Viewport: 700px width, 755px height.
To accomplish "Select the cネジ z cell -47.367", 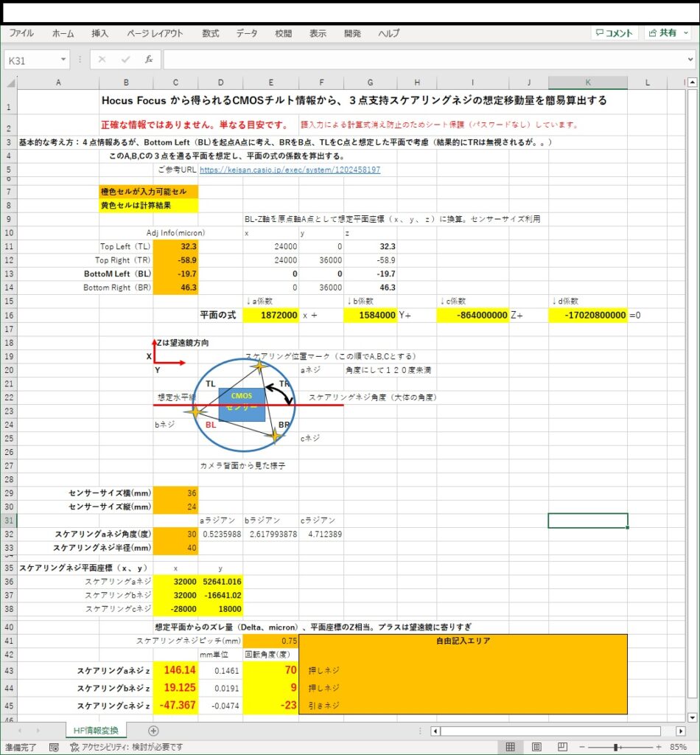I will (x=175, y=706).
